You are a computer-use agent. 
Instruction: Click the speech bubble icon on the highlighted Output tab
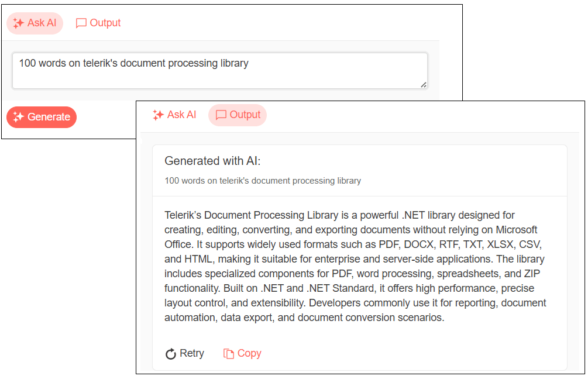(221, 115)
